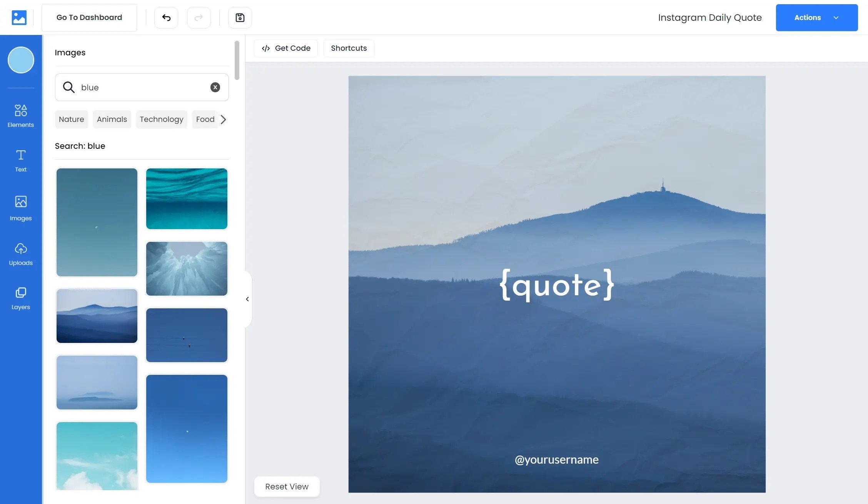Select the underwater teal blue image
Viewport: 868px width, 504px height.
coord(186,198)
